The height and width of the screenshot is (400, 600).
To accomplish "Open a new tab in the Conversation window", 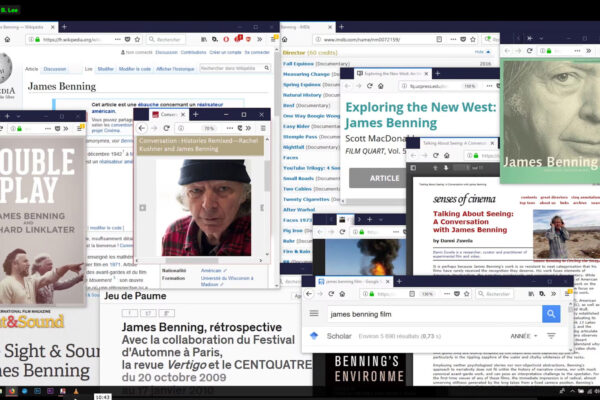I will click(x=195, y=114).
